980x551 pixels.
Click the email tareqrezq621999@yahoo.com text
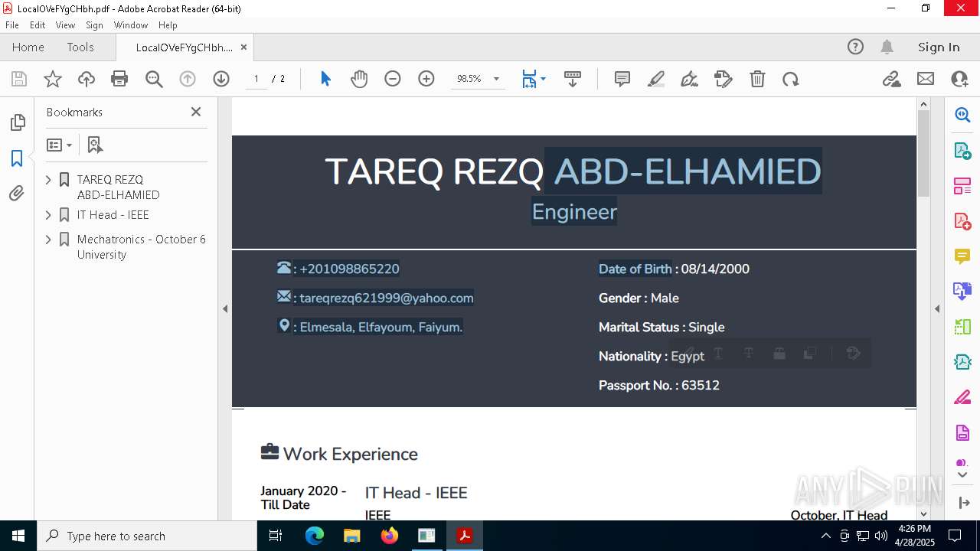coord(387,298)
